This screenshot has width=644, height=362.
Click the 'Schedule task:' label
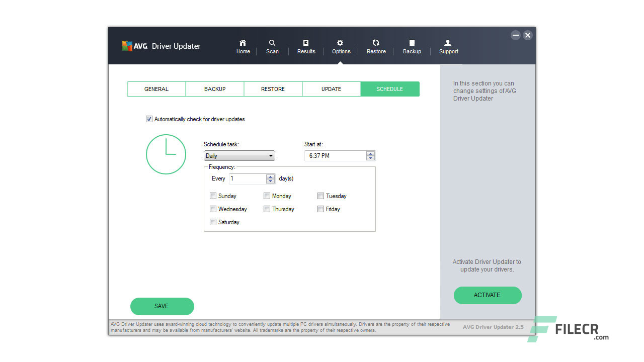click(x=221, y=144)
